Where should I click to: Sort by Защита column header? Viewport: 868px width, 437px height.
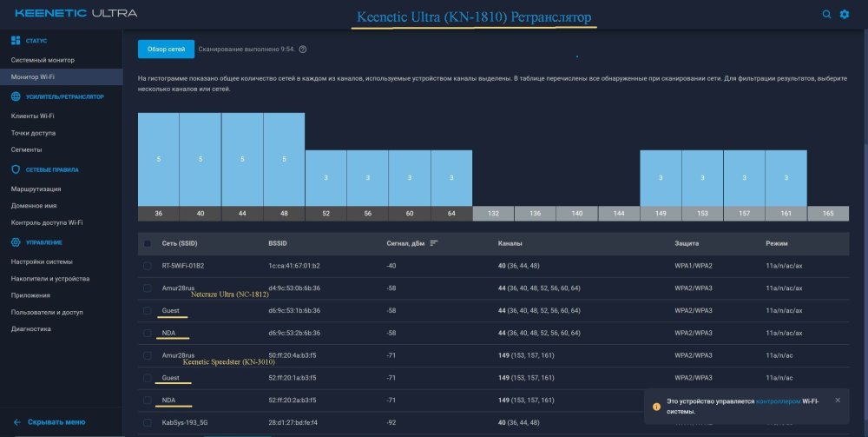click(x=687, y=244)
